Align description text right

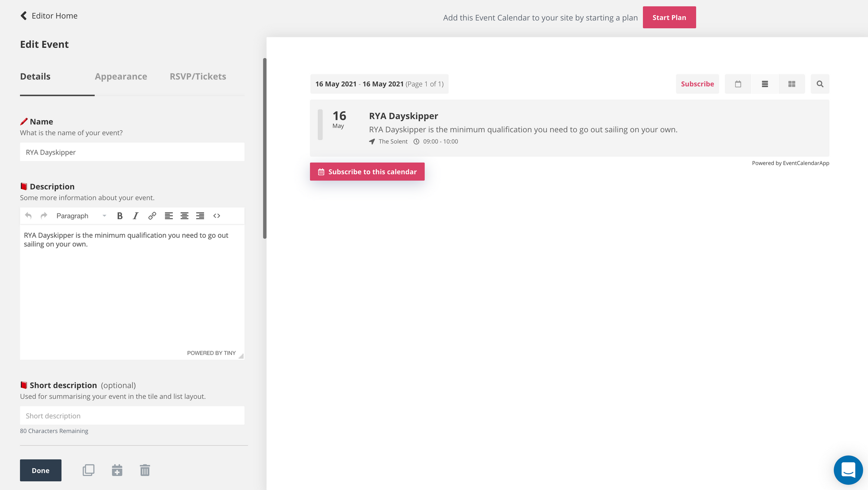(200, 216)
